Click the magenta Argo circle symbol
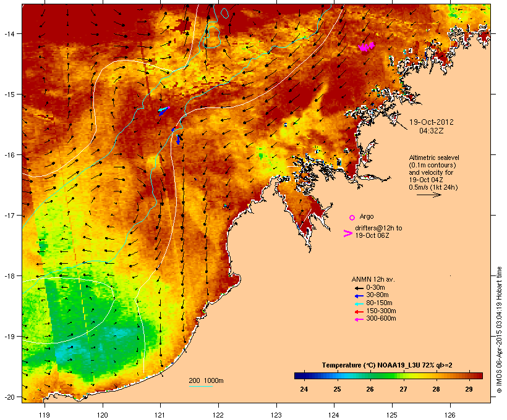Image resolution: width=507 pixels, height=420 pixels. click(352, 217)
